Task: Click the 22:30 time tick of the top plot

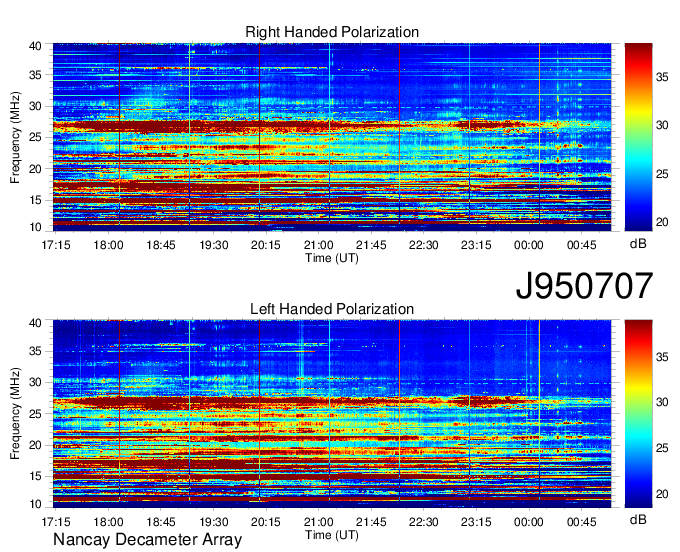Action: [424, 245]
